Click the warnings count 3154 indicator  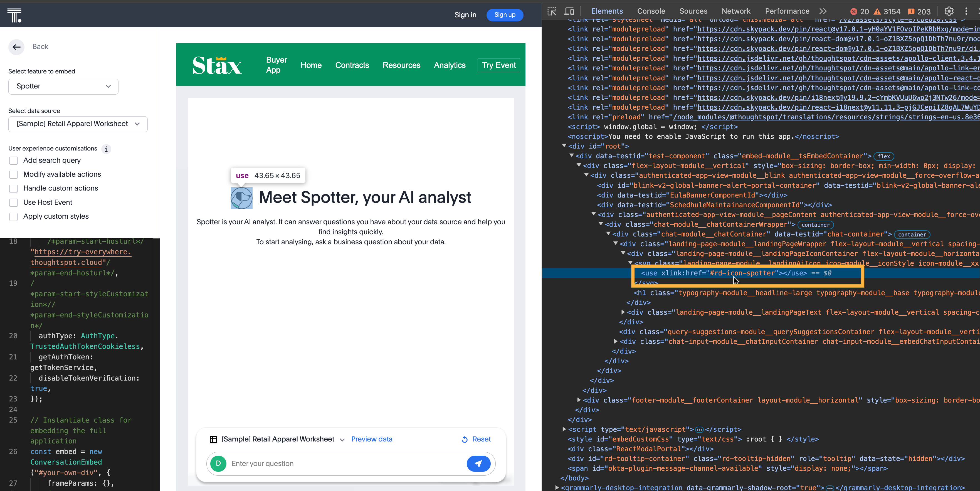[887, 11]
